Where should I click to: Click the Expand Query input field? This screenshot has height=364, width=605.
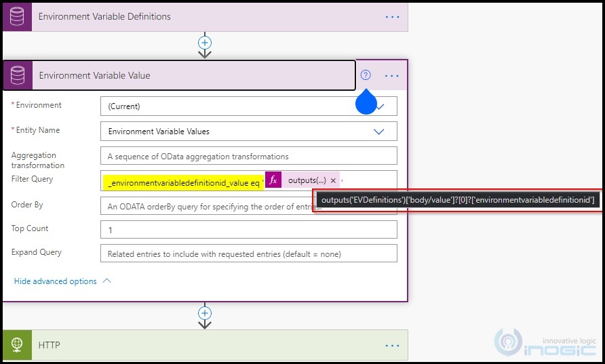point(248,254)
